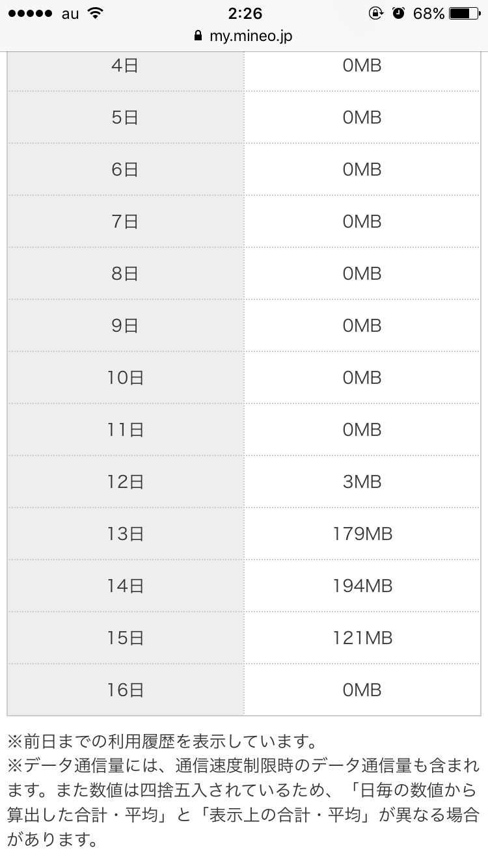
Task: Tap the 194MB usage value
Action: [362, 586]
